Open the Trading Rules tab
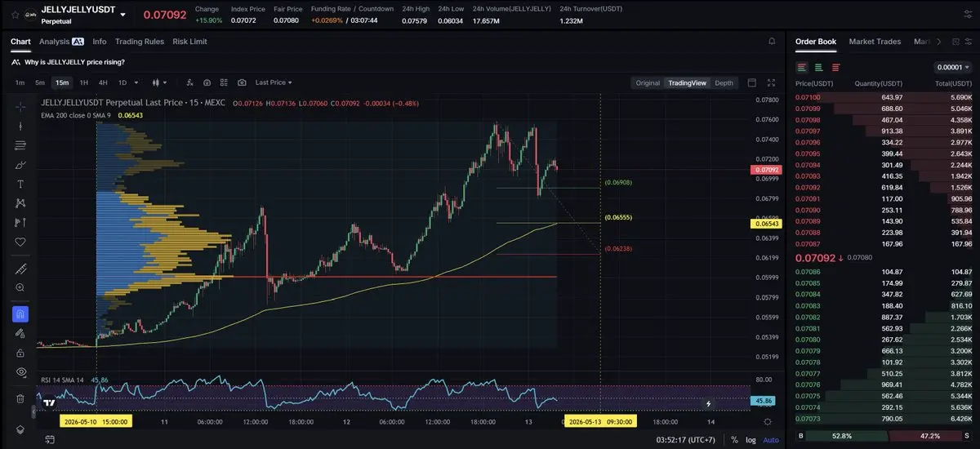980x449 pixels. point(140,42)
